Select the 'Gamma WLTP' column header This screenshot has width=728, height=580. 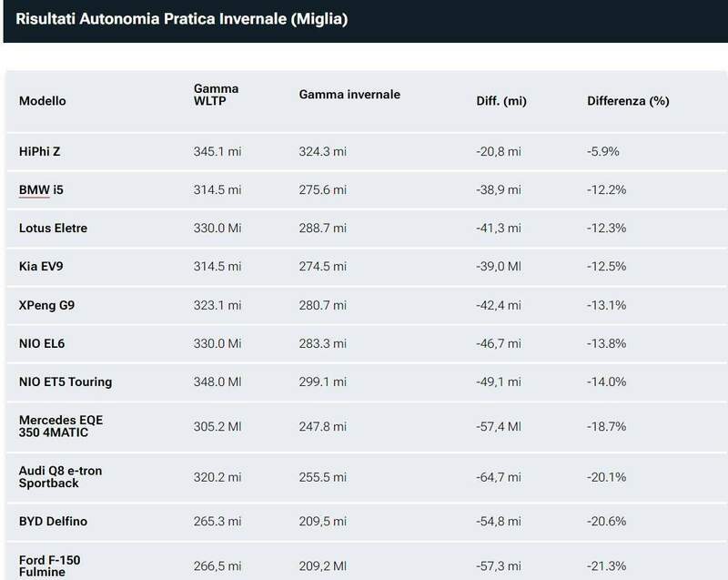coord(216,95)
